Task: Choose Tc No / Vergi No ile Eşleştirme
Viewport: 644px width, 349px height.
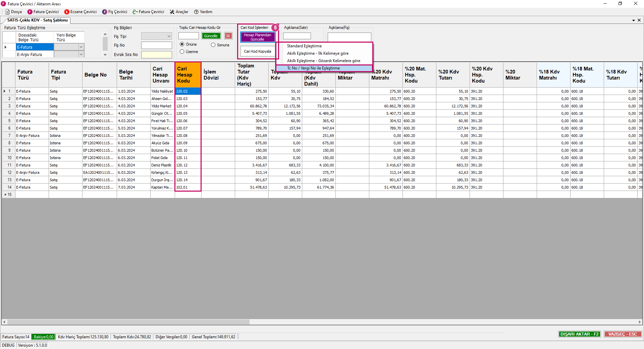Action: (313, 68)
